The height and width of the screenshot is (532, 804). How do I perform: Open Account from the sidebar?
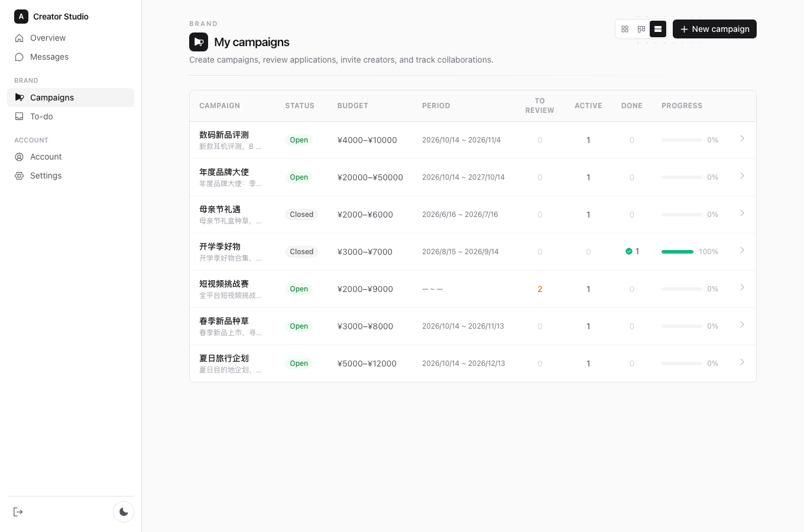click(70, 157)
